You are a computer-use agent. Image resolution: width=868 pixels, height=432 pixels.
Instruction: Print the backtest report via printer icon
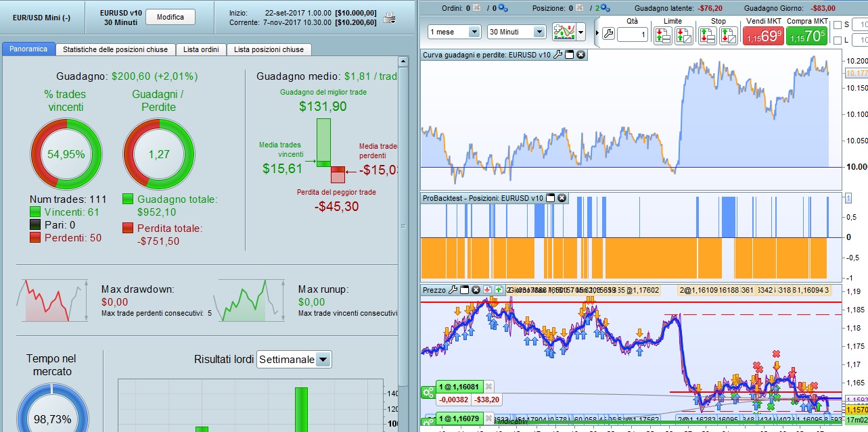389,18
